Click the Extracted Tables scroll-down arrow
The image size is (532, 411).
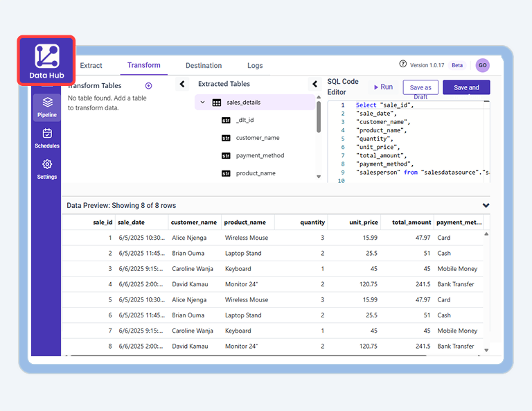pos(319,177)
